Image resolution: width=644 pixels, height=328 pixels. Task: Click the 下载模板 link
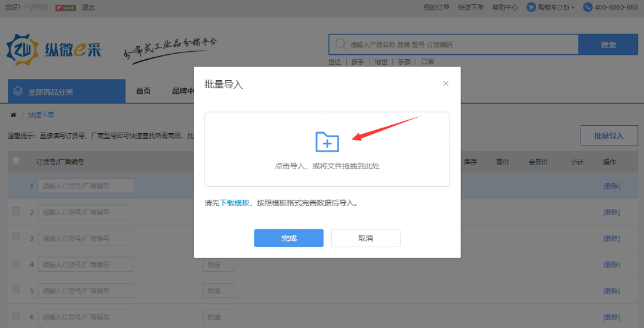235,203
